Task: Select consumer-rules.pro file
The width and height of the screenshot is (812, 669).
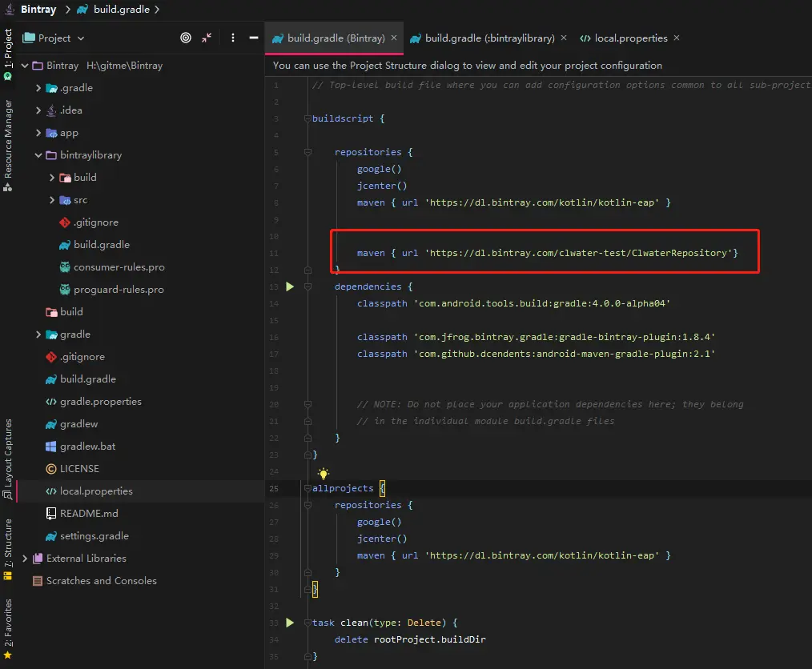Action: 112,267
